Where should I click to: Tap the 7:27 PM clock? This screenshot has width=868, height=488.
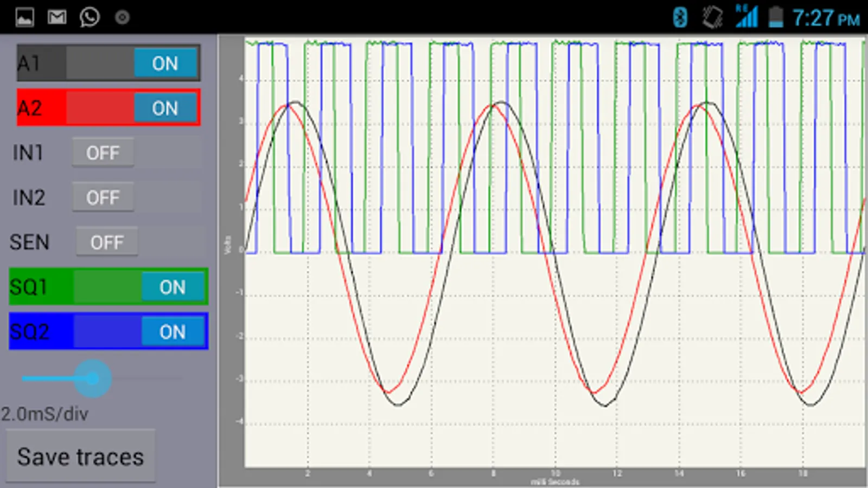(826, 18)
